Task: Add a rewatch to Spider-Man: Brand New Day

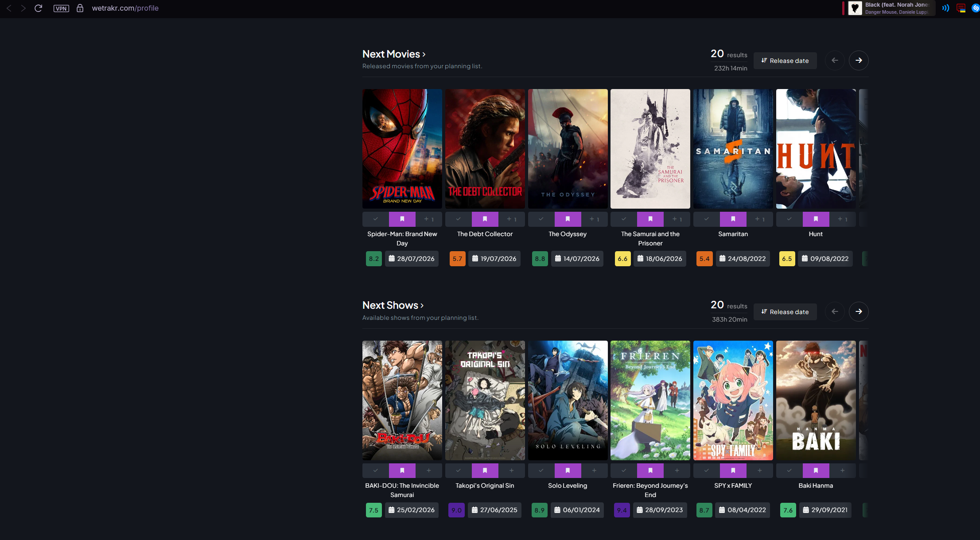Action: (429, 219)
